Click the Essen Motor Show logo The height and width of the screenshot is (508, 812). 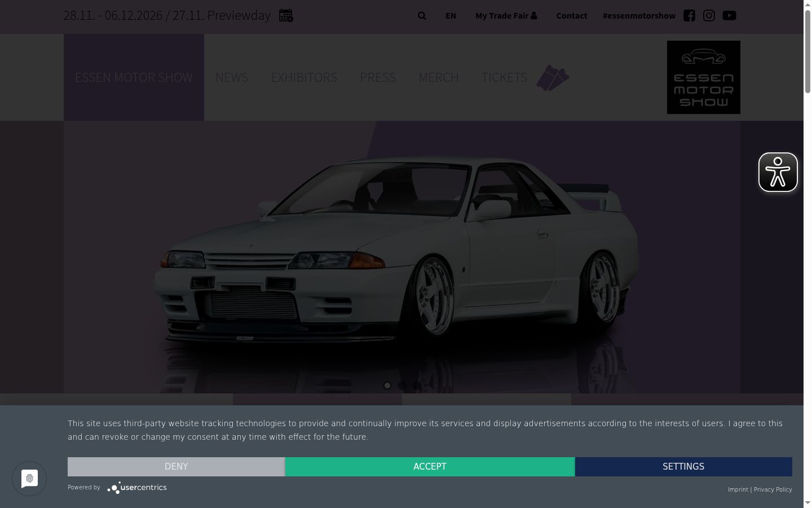click(x=704, y=77)
